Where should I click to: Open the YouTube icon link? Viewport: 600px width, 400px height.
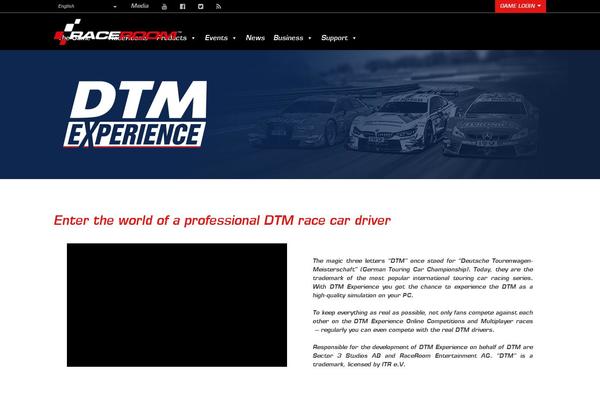click(x=164, y=6)
